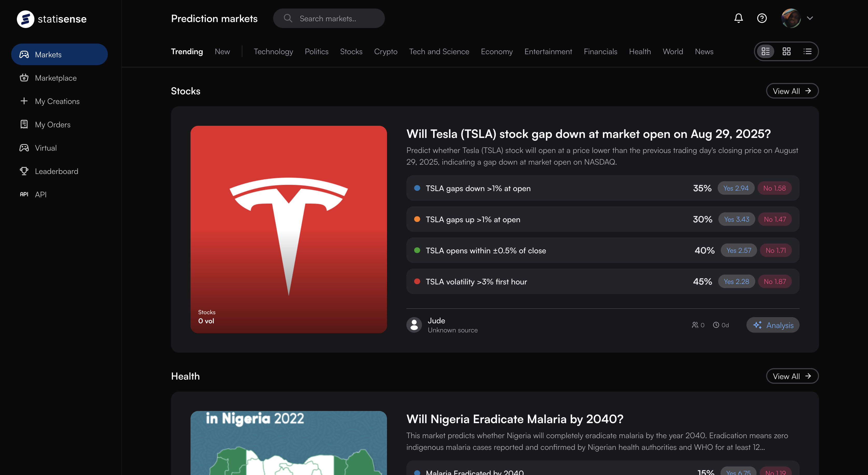This screenshot has width=868, height=475.
Task: Select the News category tab
Action: coord(704,51)
